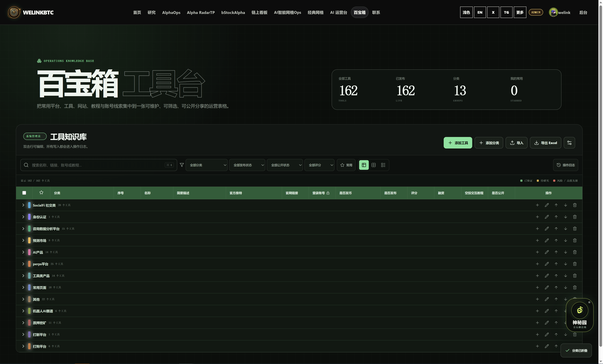Edit the 身份认证 category with pencil icon
Screen dimensions: 603x364
[x=547, y=217]
